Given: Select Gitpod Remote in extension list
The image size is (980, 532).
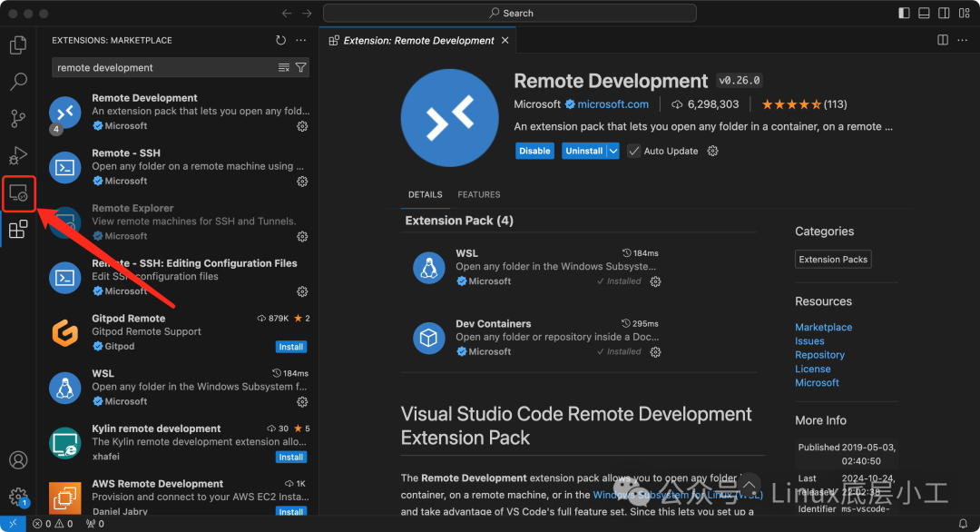Looking at the screenshot, I should click(178, 332).
